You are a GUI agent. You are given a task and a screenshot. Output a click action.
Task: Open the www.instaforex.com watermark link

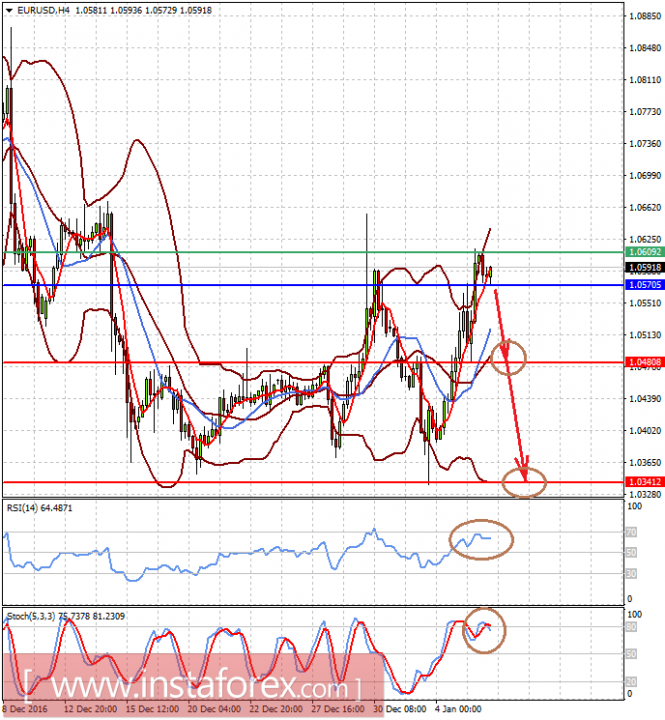pos(190,688)
